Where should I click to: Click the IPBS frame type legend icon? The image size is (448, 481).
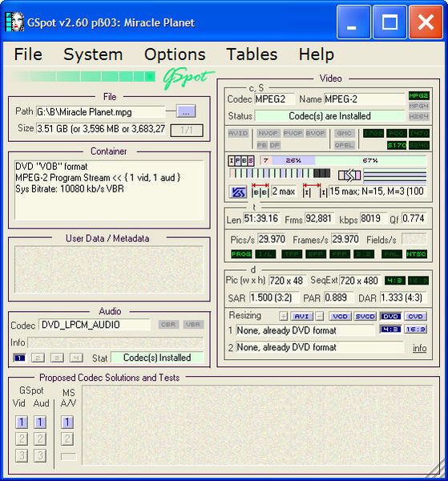pyautogui.click(x=241, y=161)
